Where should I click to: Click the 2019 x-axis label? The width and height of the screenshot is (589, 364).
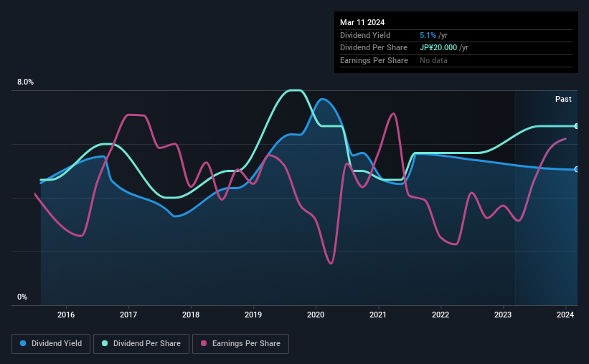[253, 315]
